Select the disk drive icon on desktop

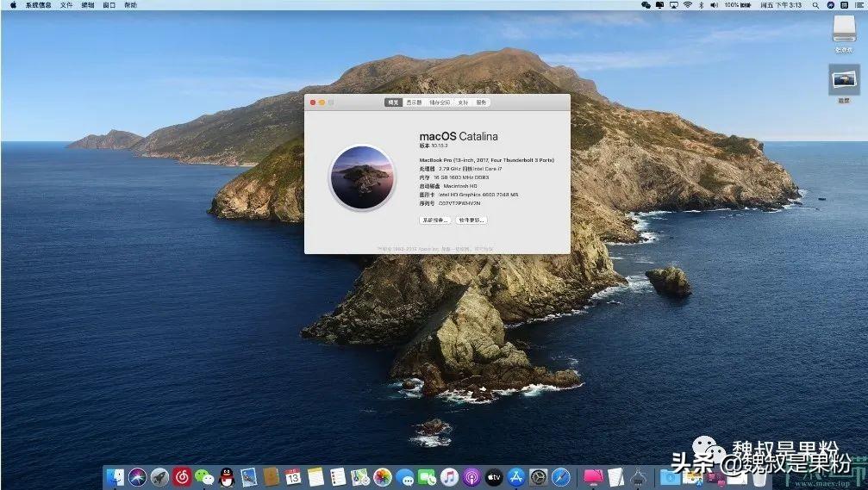844,29
